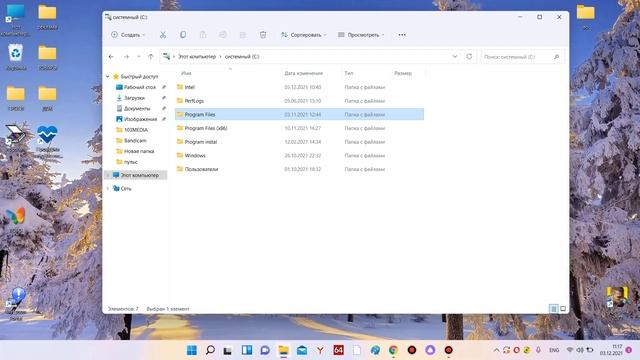Open Yandex browser on taskbar

320,350
